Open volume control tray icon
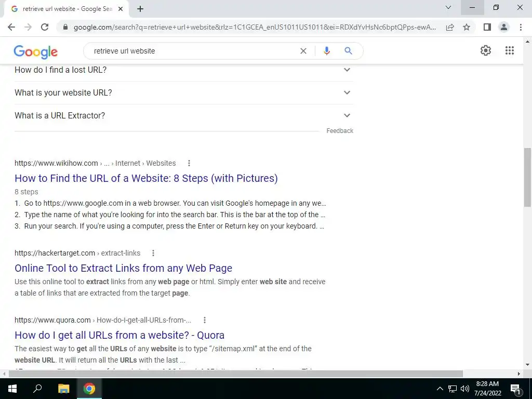 pyautogui.click(x=465, y=389)
